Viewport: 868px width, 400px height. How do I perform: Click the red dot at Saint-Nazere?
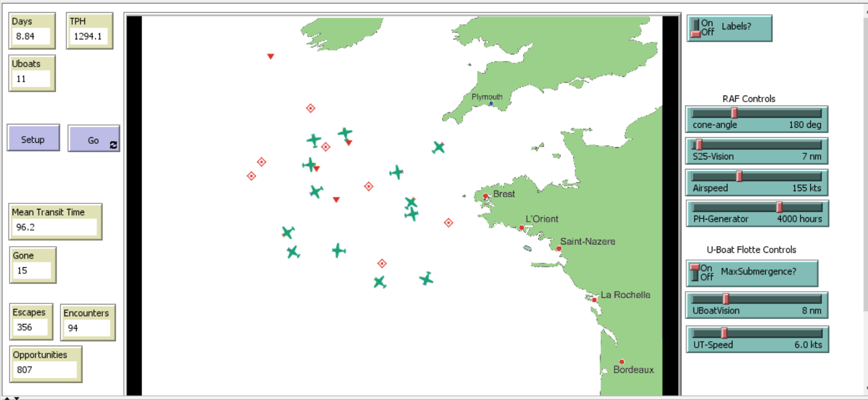click(558, 248)
